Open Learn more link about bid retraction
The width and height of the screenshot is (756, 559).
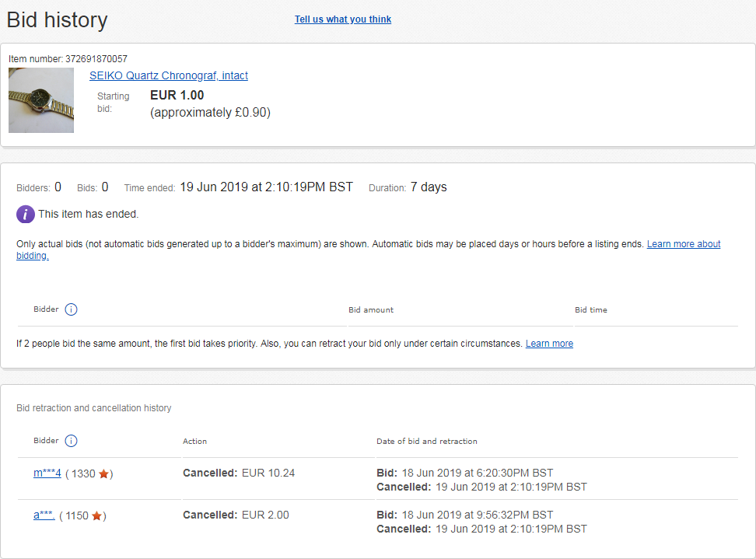click(549, 344)
